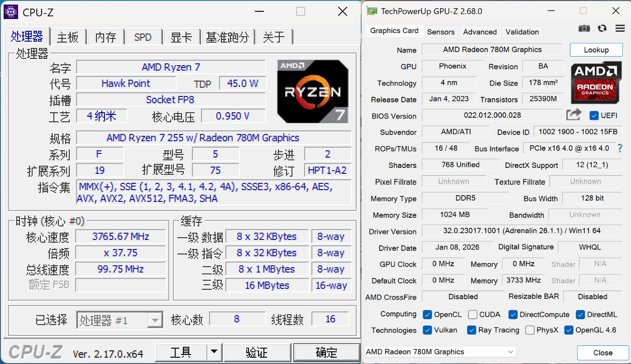Viewport: 631px width, 364px height.
Task: Click the 确定 button in CPU-Z
Action: (326, 352)
